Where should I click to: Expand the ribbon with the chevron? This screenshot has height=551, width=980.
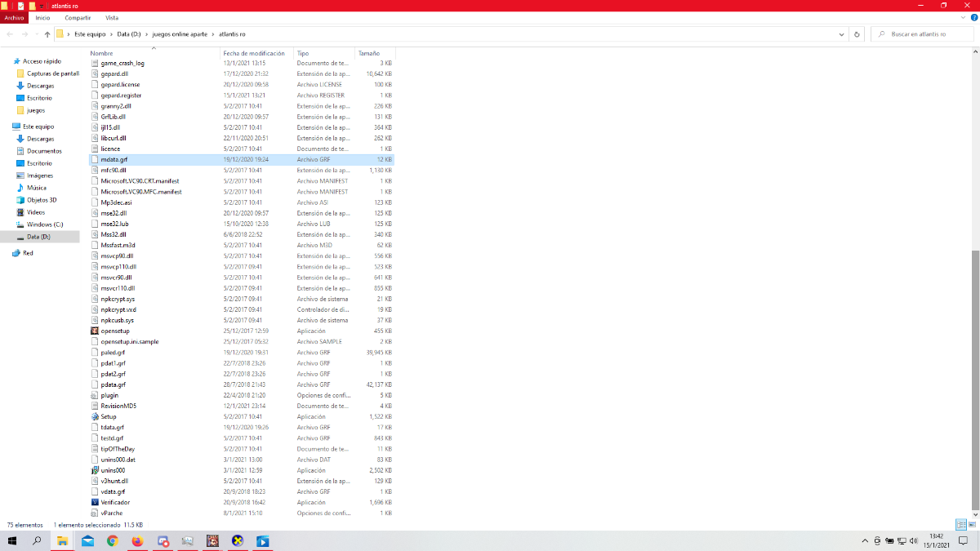tap(961, 17)
